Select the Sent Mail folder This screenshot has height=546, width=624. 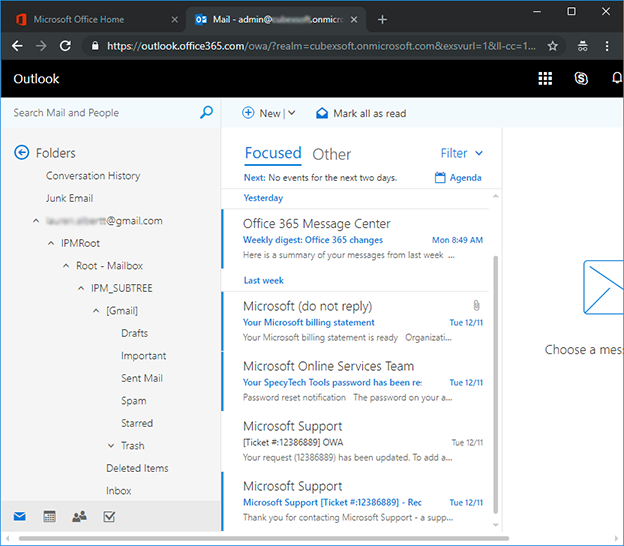pos(142,378)
